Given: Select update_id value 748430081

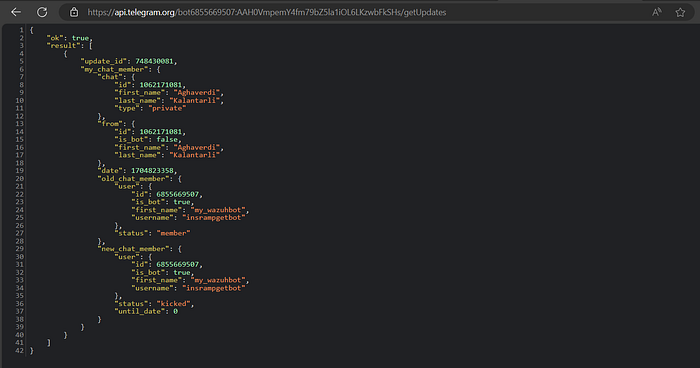Looking at the screenshot, I should coord(154,61).
